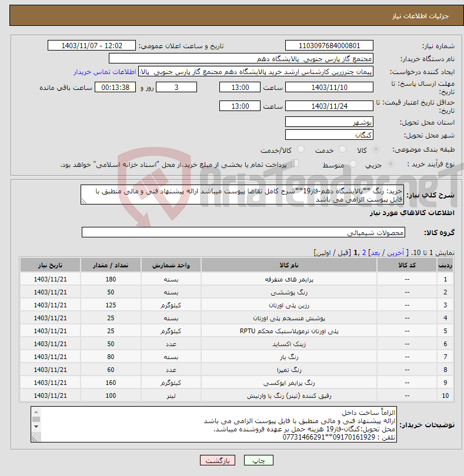Click item name پرایمر های متفرقه

coord(289,279)
